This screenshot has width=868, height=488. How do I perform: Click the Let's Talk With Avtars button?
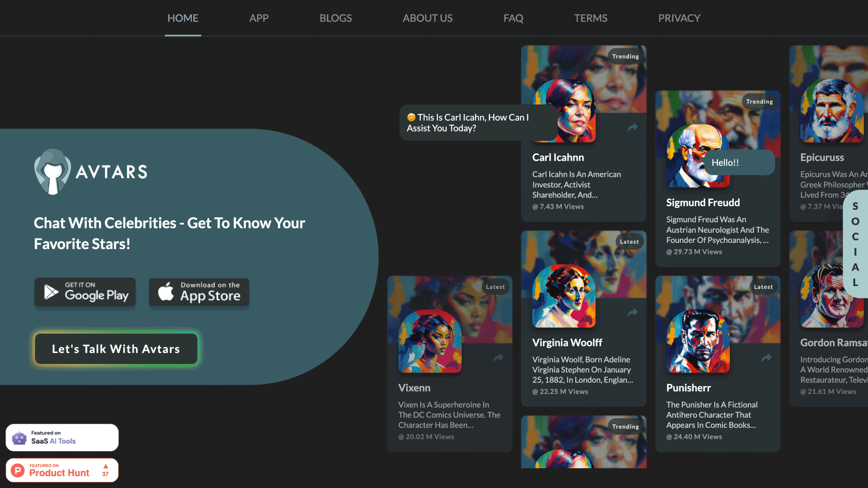tap(116, 349)
